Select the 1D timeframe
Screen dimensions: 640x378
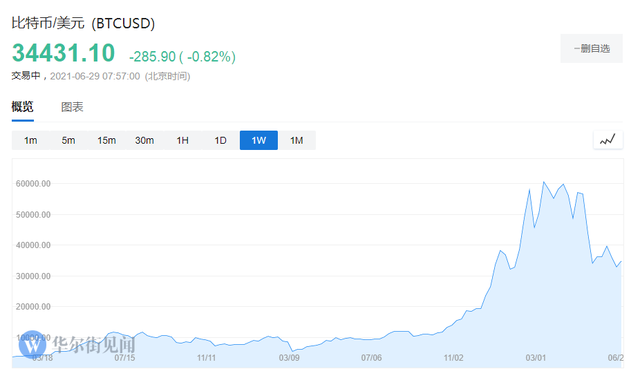pyautogui.click(x=220, y=140)
